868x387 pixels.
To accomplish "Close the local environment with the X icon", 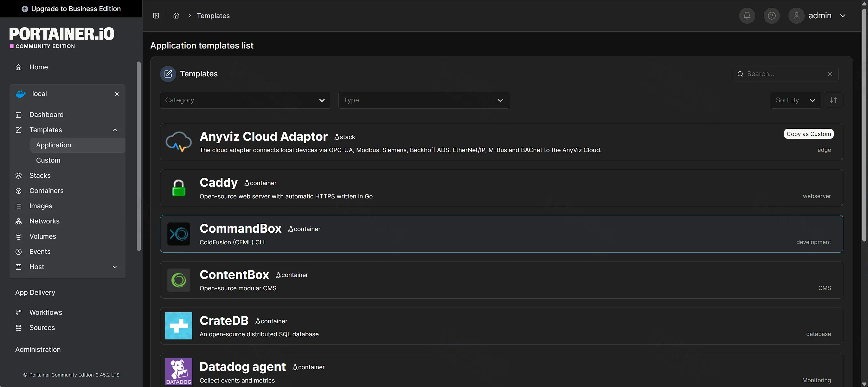I will tap(117, 94).
